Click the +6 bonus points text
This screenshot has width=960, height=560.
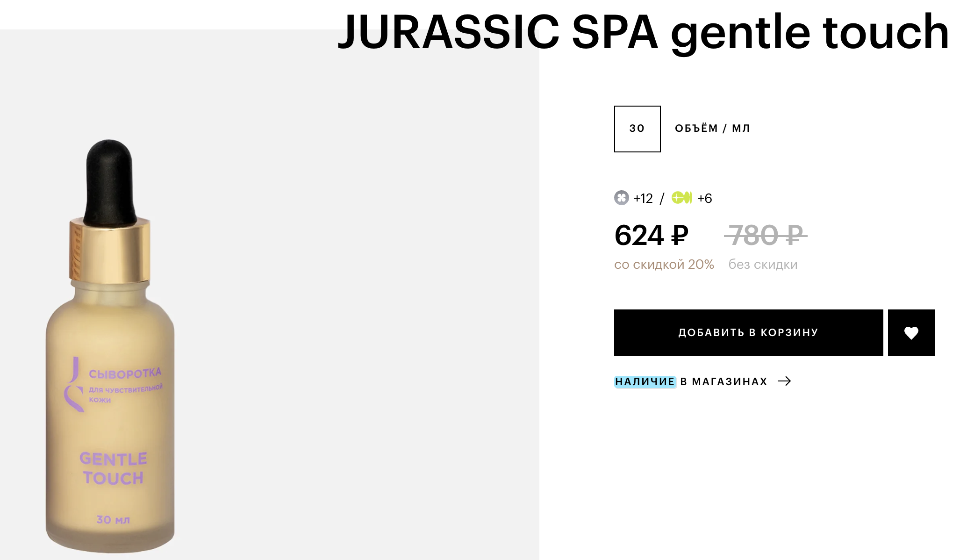[705, 198]
